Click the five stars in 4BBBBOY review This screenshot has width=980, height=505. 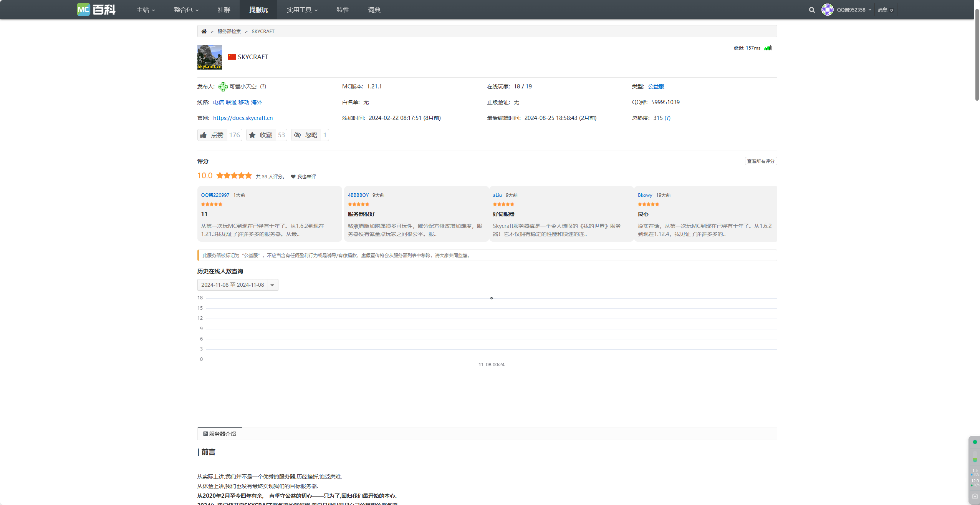click(x=358, y=204)
